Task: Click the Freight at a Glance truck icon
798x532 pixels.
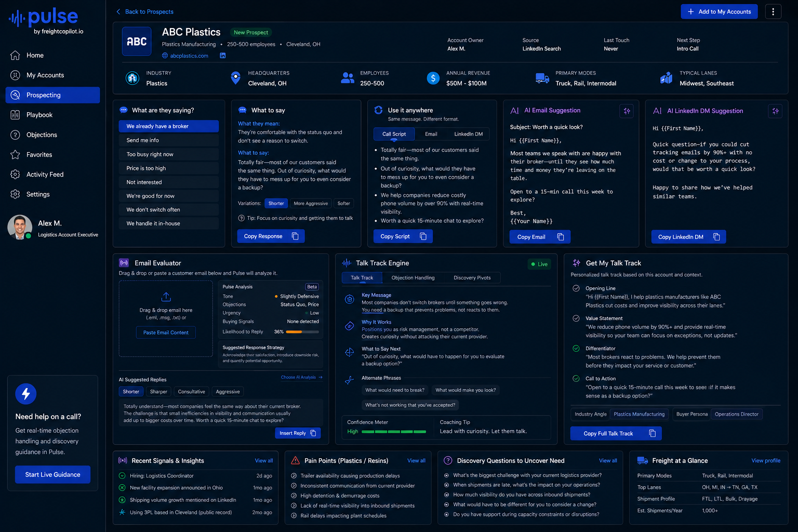Action: point(643,461)
